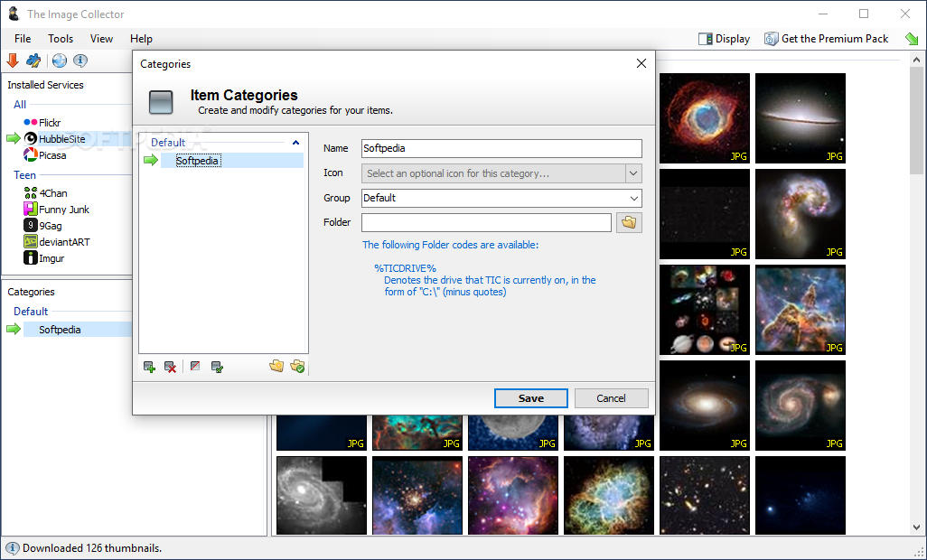Click the thumbnail scrollbar up arrow
Image resolution: width=927 pixels, height=560 pixels.
(916, 60)
